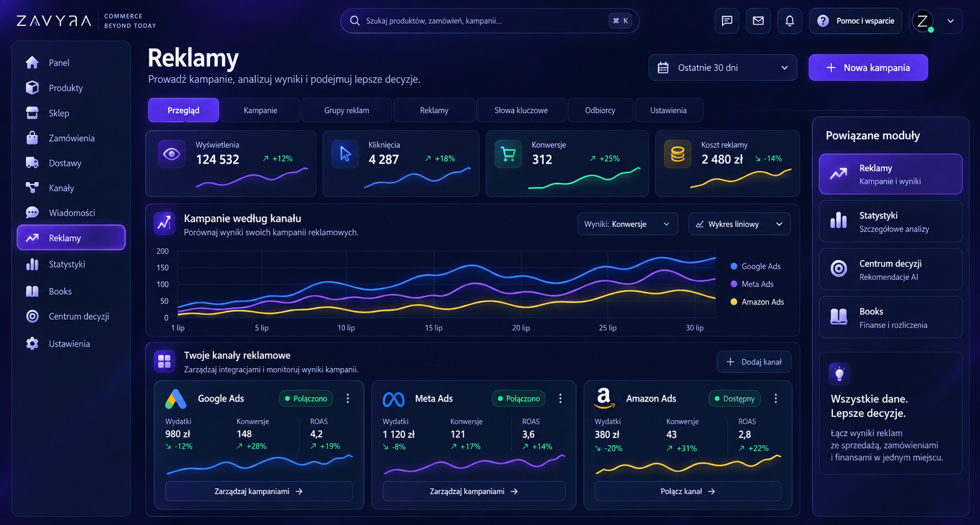This screenshot has width=980, height=525.
Task: Open Amazon Ads card more options menu
Action: pyautogui.click(x=776, y=399)
